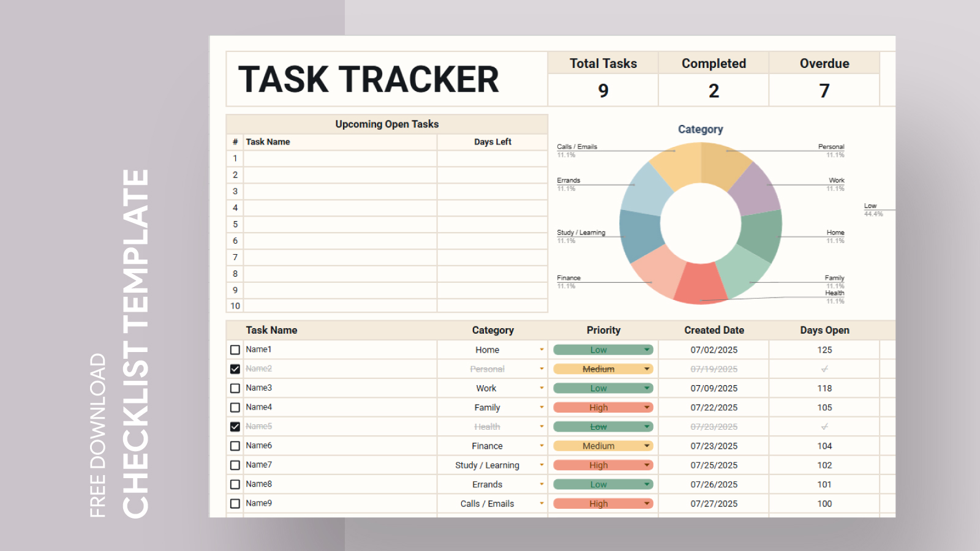
Task: Click the Upcoming Open Tasks header
Action: point(387,124)
